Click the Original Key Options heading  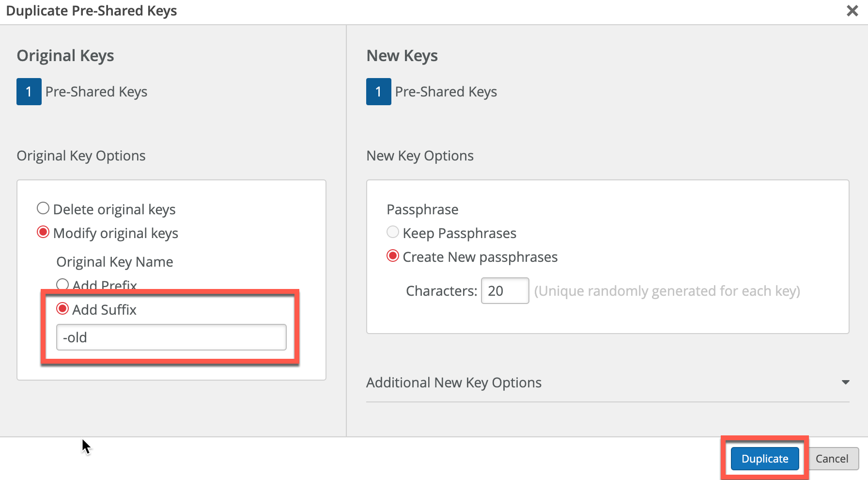click(x=81, y=156)
